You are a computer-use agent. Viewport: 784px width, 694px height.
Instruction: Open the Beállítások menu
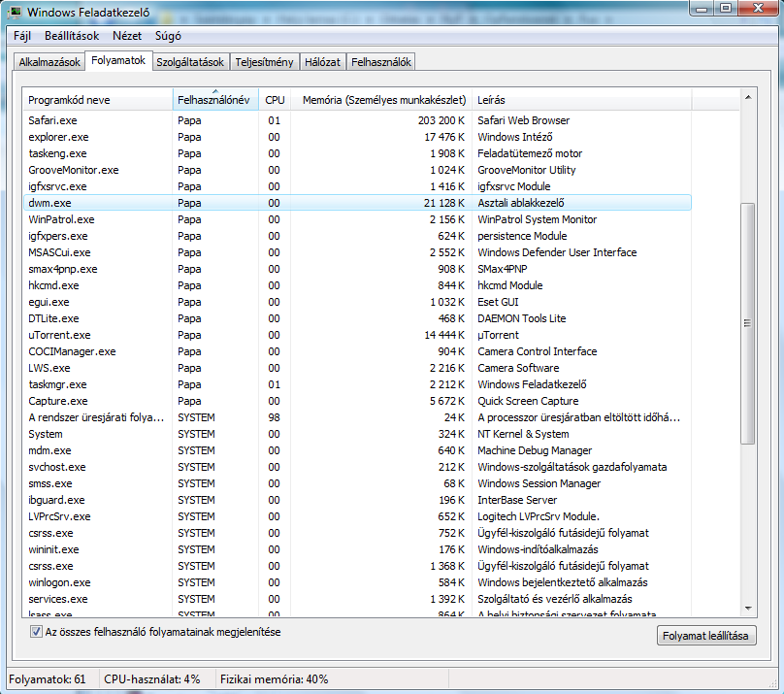tap(72, 36)
